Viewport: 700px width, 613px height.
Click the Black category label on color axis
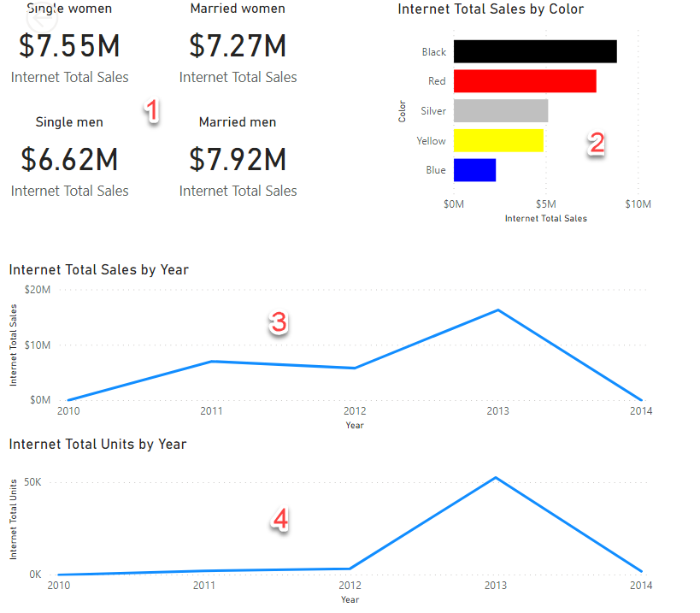[x=434, y=52]
